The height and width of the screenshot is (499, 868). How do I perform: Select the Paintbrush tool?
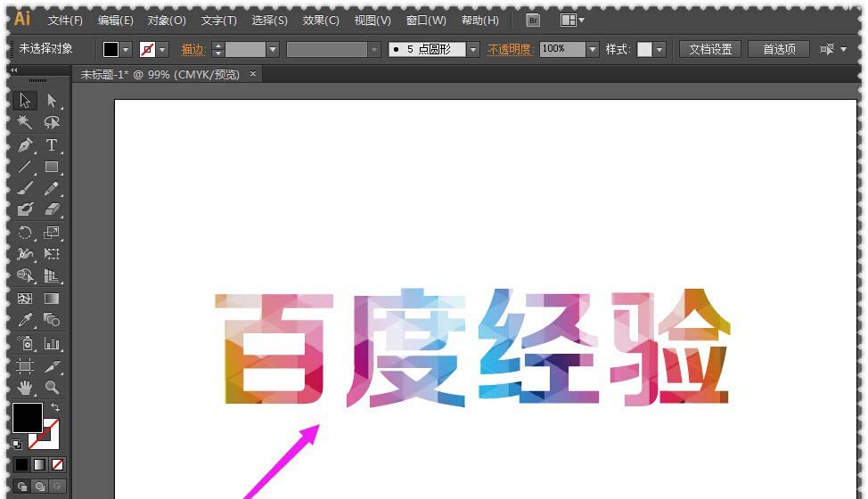[25, 189]
